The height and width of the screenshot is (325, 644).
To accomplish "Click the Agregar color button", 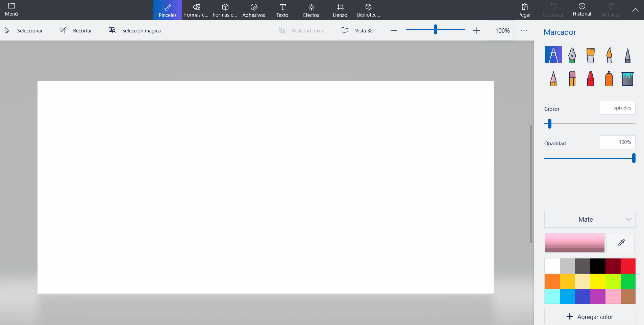I will tap(590, 317).
